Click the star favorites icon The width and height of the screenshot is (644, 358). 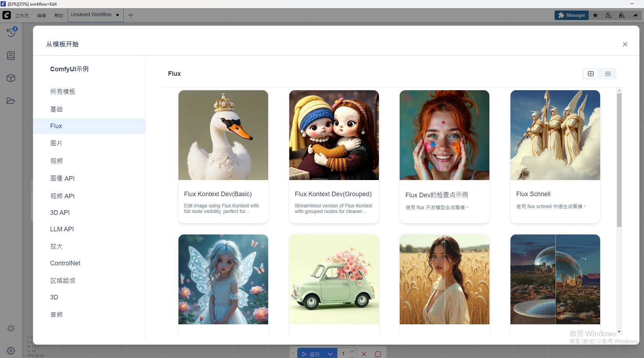coord(595,15)
